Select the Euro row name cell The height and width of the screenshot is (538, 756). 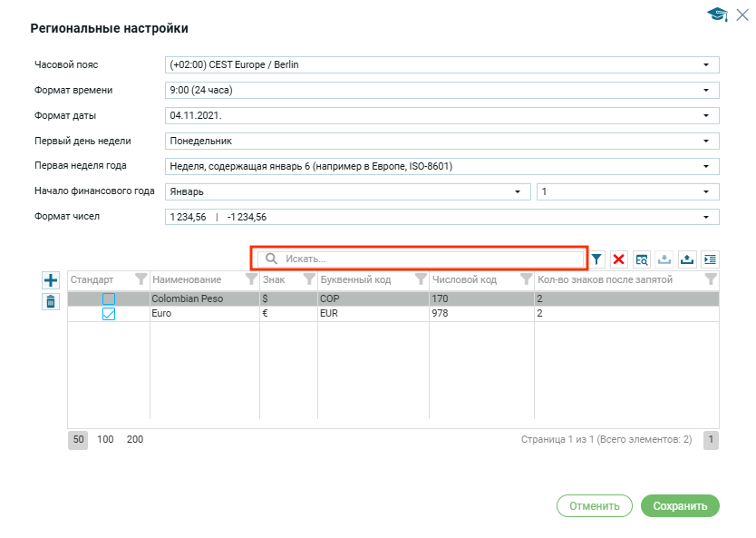pyautogui.click(x=204, y=313)
